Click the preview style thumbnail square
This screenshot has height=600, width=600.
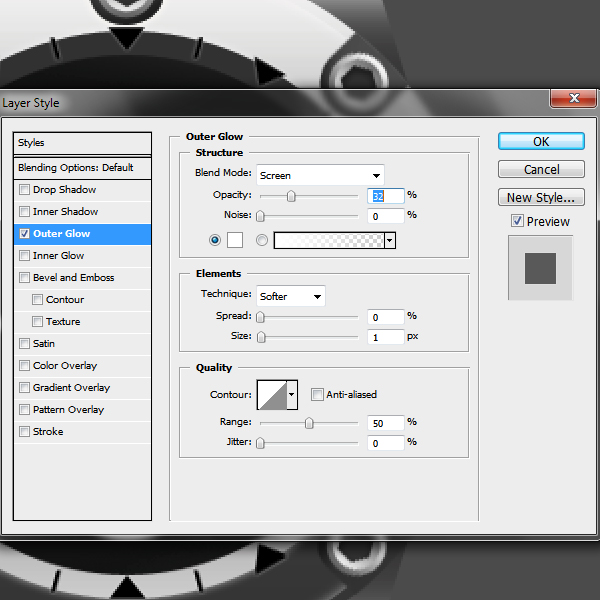(x=540, y=268)
